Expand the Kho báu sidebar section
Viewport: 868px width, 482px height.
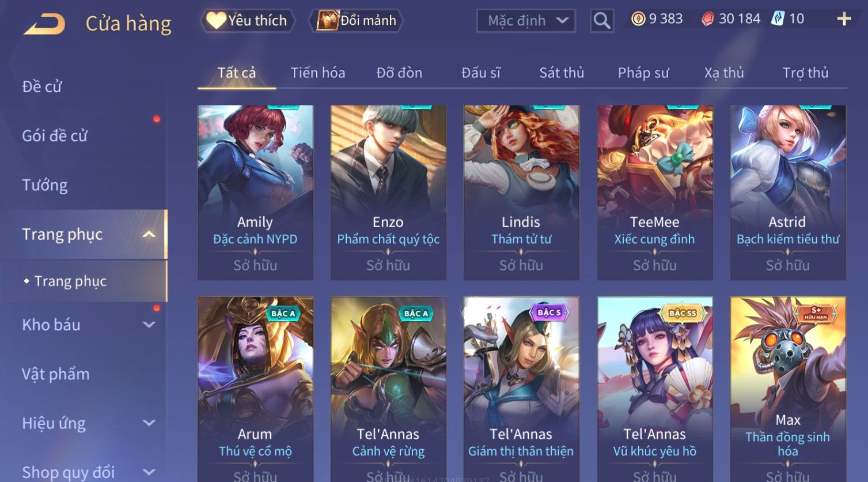pos(149,325)
